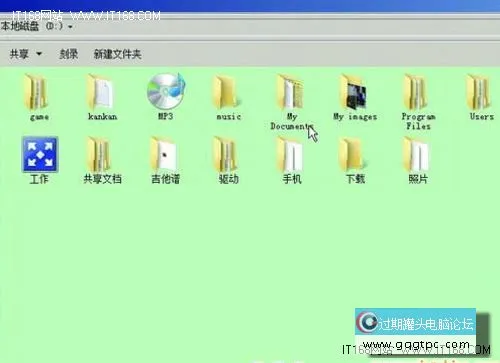Select the "music" label text
The image size is (500, 363).
pos(229,116)
